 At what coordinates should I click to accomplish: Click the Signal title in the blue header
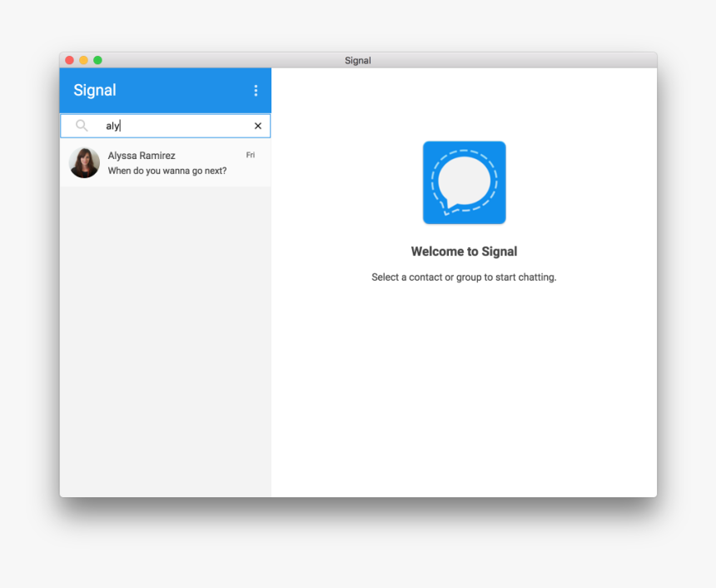click(x=95, y=91)
